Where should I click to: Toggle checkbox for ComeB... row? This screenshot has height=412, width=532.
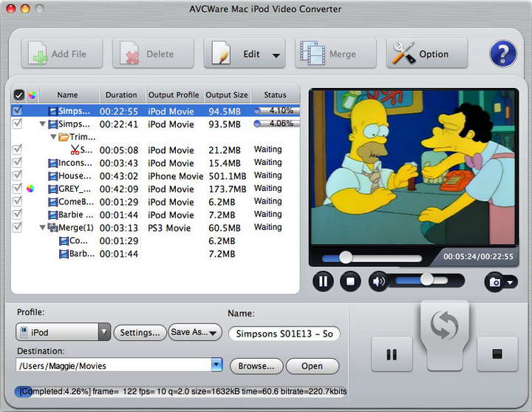coord(17,200)
